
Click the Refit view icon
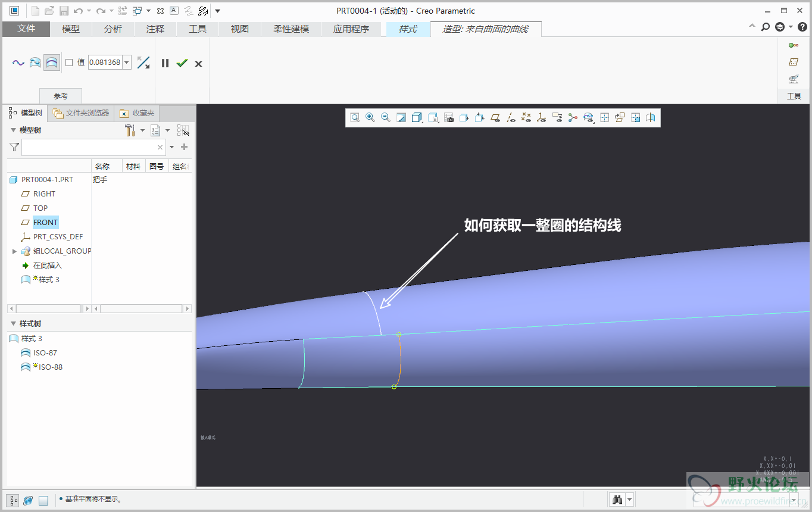click(x=355, y=118)
